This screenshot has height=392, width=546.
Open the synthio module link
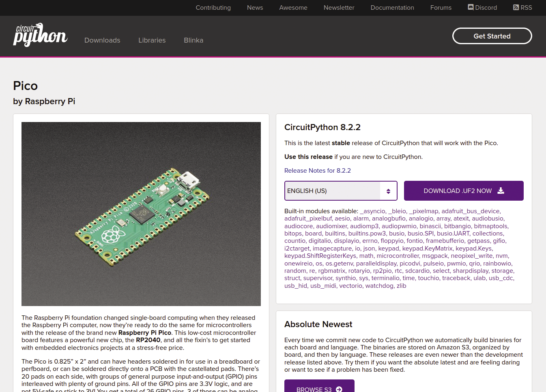click(346, 278)
